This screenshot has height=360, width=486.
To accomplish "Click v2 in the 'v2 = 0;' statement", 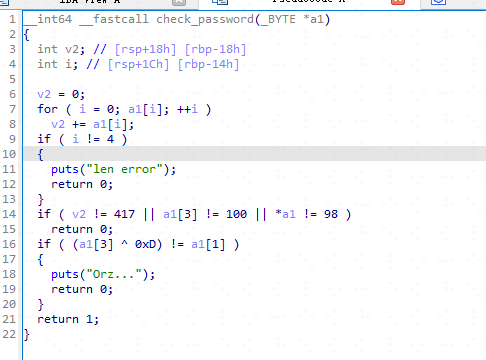I will (x=44, y=94).
